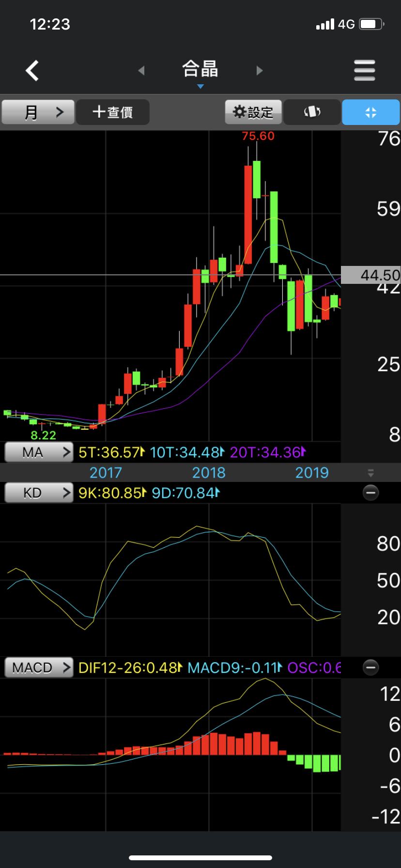Tap the 5T moving average value
The height and width of the screenshot is (868, 401).
[x=111, y=452]
